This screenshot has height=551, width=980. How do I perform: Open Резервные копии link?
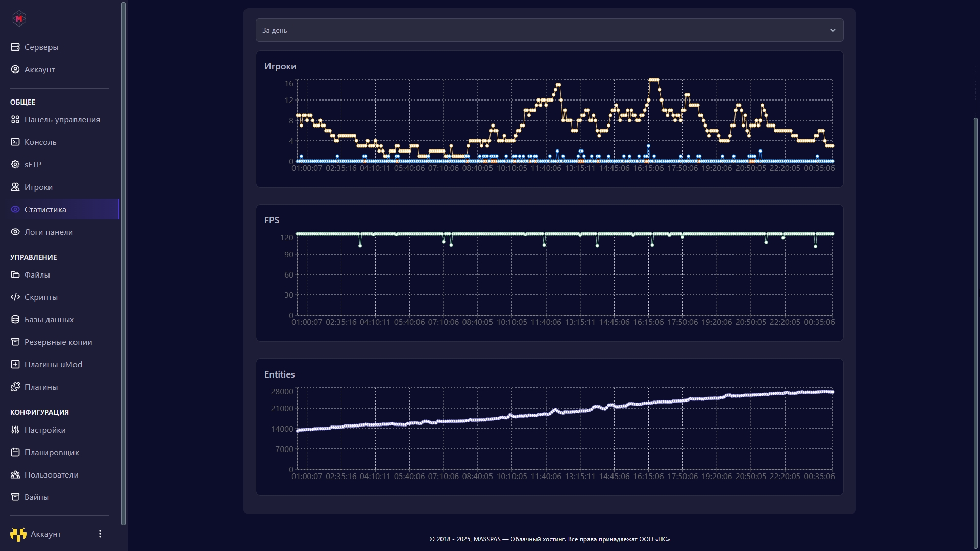pyautogui.click(x=58, y=342)
